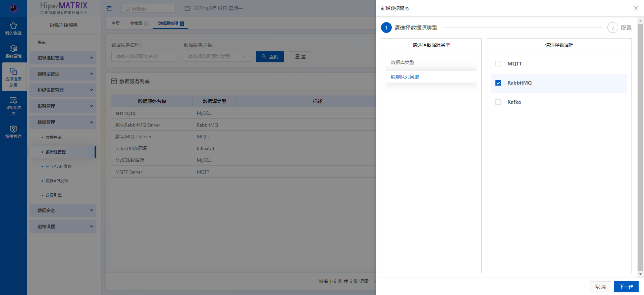Check the Kafka data source checkbox
Image resolution: width=644 pixels, height=295 pixels.
tap(498, 102)
